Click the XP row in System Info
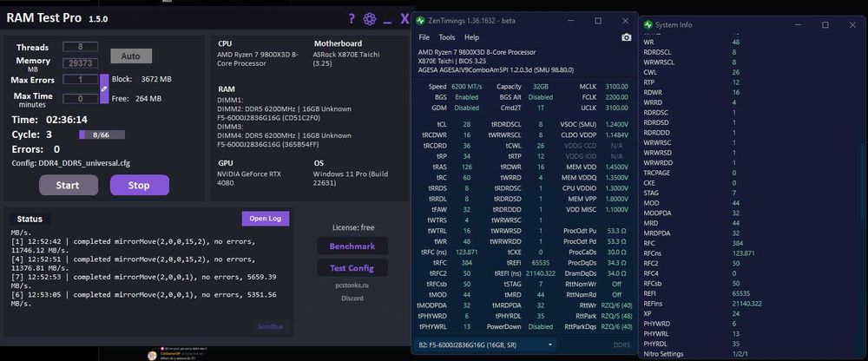This screenshot has width=868, height=361. [x=751, y=313]
